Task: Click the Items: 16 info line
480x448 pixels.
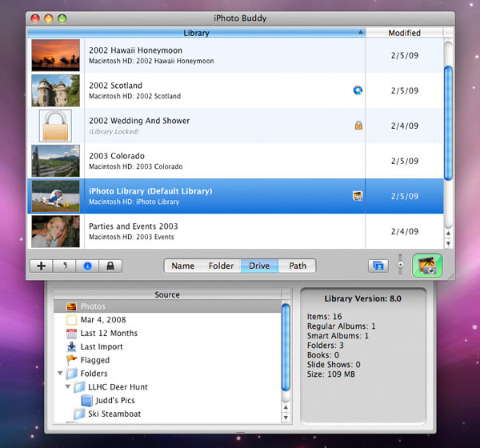Action: click(325, 317)
